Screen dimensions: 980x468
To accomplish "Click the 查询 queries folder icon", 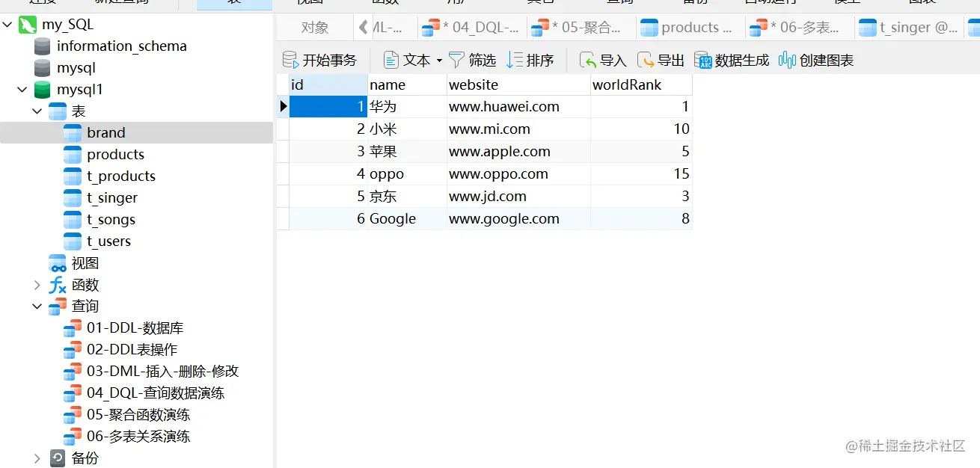I will [58, 307].
